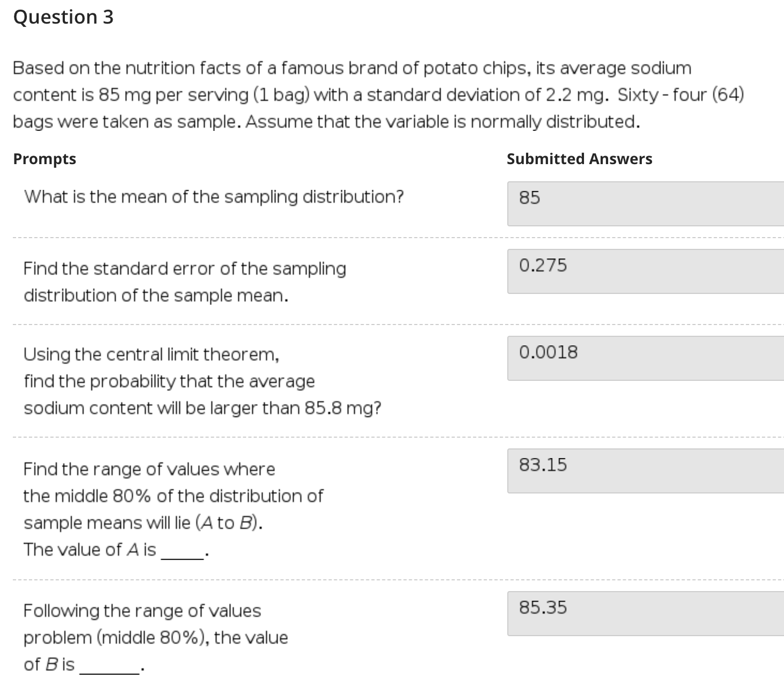Click the Submitted Answers column header

tap(579, 159)
